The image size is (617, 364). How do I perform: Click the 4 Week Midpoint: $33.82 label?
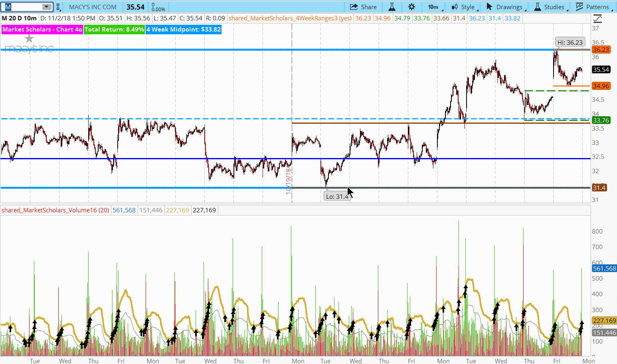(184, 30)
